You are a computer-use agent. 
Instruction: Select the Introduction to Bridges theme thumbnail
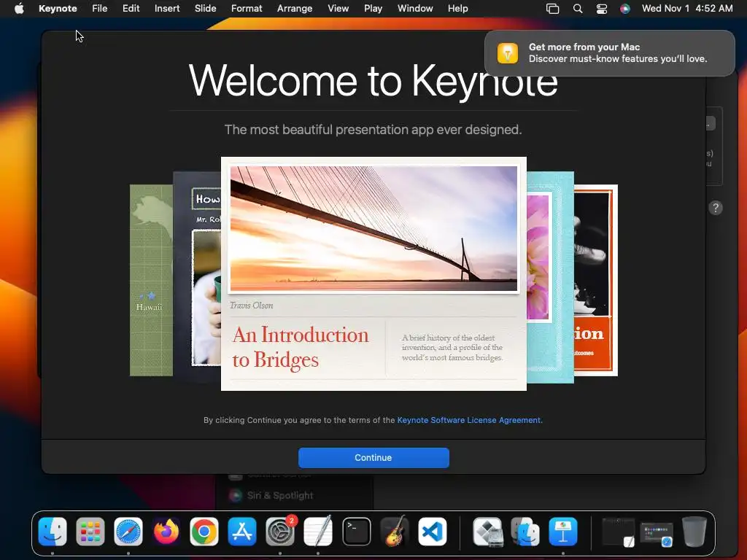pyautogui.click(x=374, y=274)
